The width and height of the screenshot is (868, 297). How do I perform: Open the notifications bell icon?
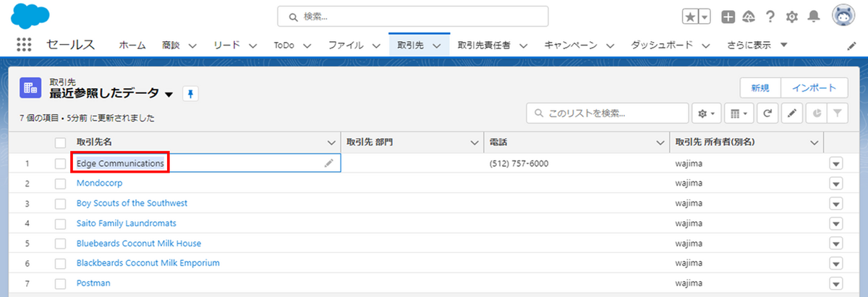(814, 16)
